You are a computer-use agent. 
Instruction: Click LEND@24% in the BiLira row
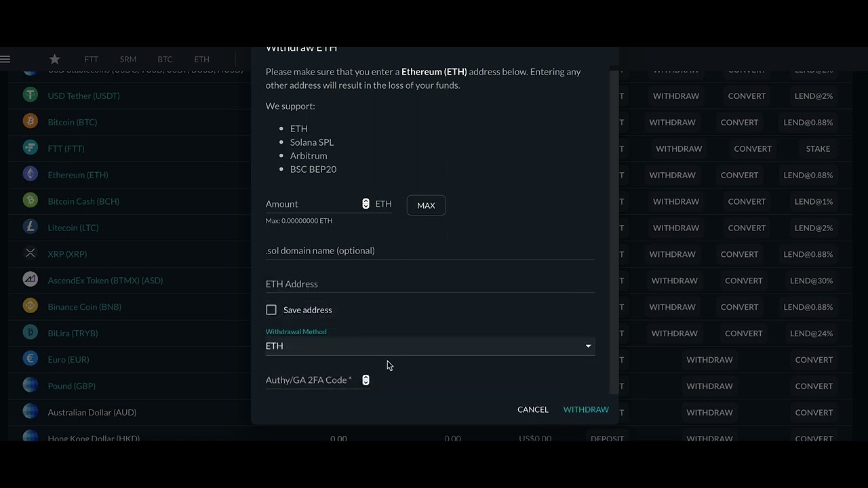click(811, 333)
